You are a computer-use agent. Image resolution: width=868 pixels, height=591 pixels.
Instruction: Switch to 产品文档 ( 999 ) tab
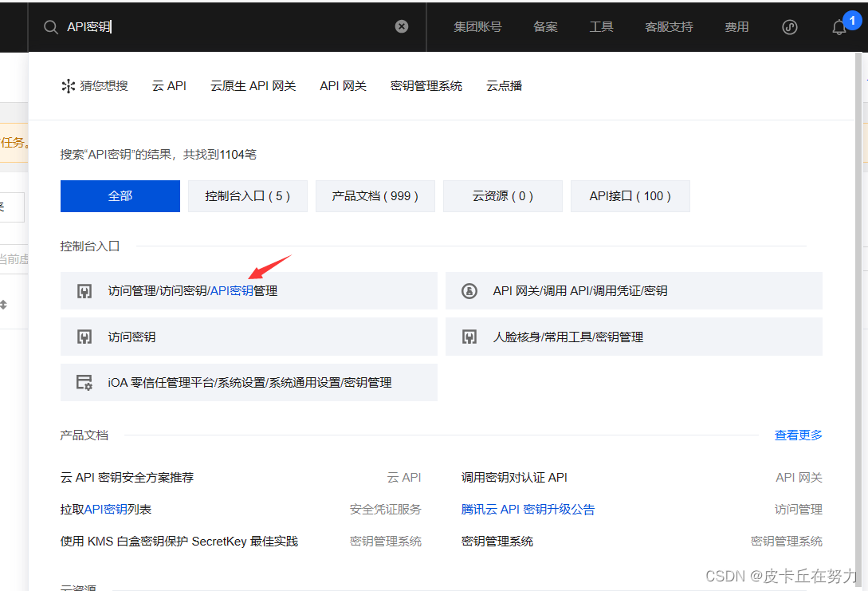click(375, 196)
